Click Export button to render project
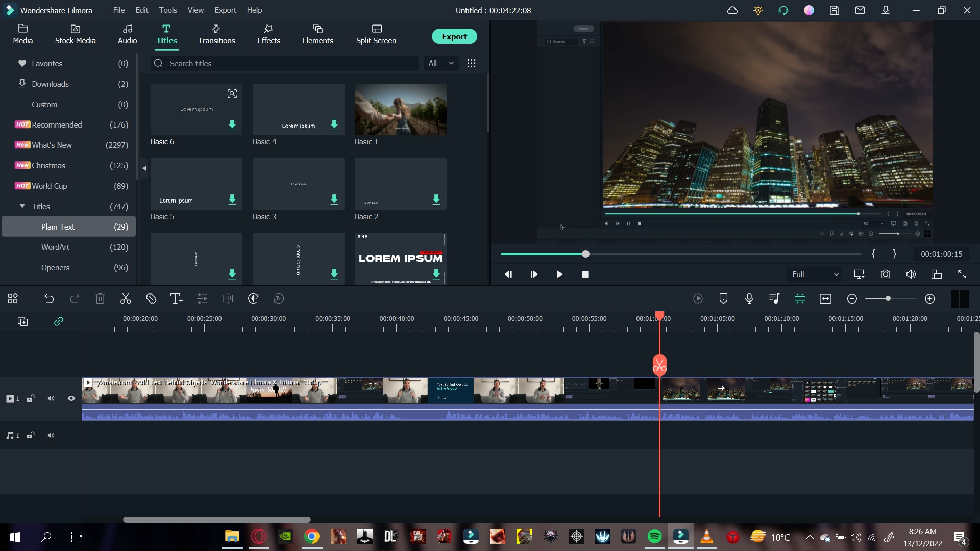This screenshot has height=551, width=980. [x=455, y=36]
